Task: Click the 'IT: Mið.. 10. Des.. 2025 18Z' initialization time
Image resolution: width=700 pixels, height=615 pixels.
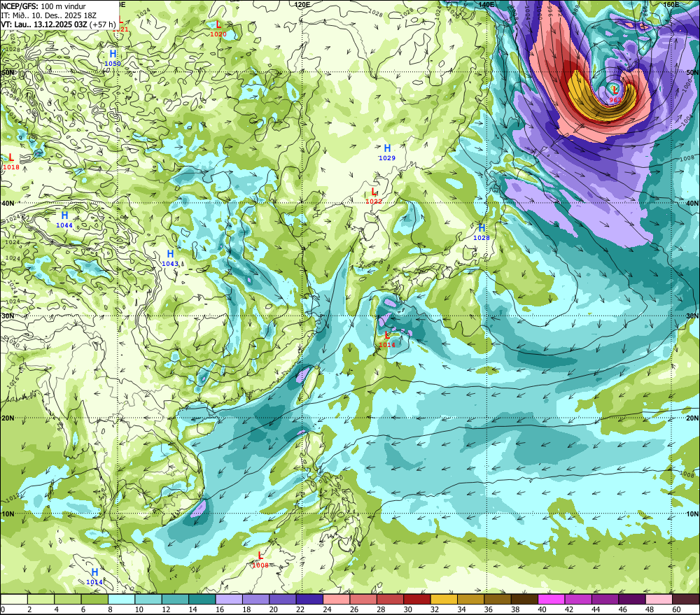Action: tap(48, 15)
